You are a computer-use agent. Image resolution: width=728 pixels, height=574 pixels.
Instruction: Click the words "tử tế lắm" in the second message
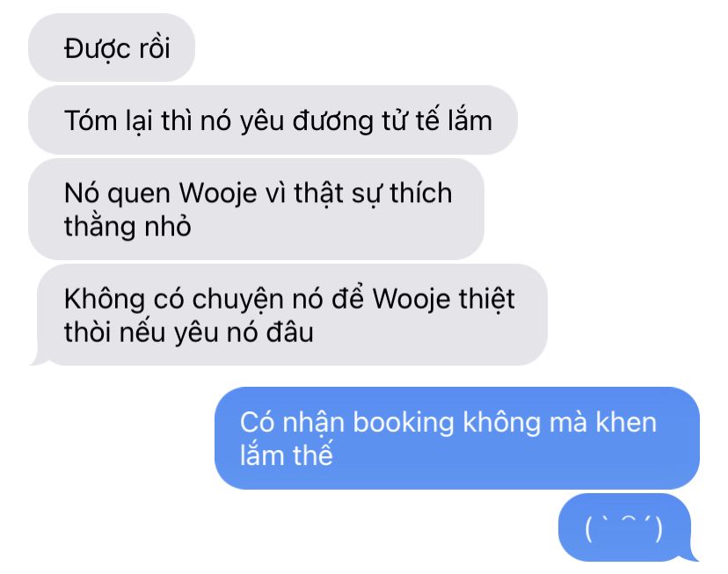click(437, 120)
